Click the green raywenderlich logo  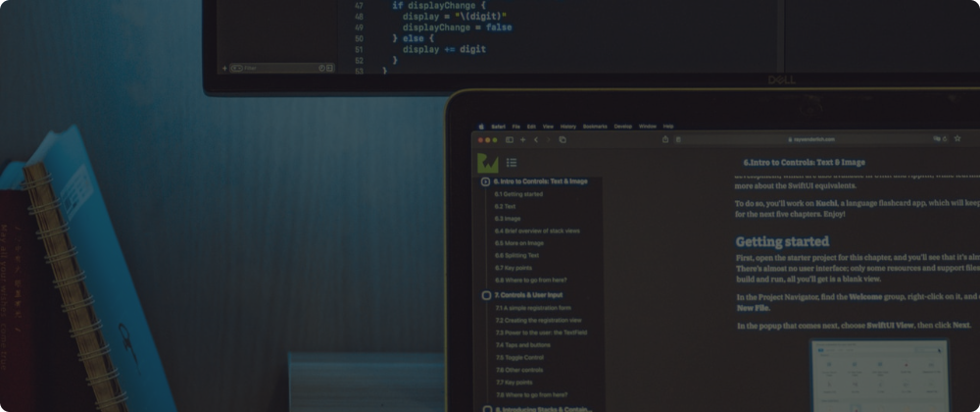pyautogui.click(x=487, y=163)
